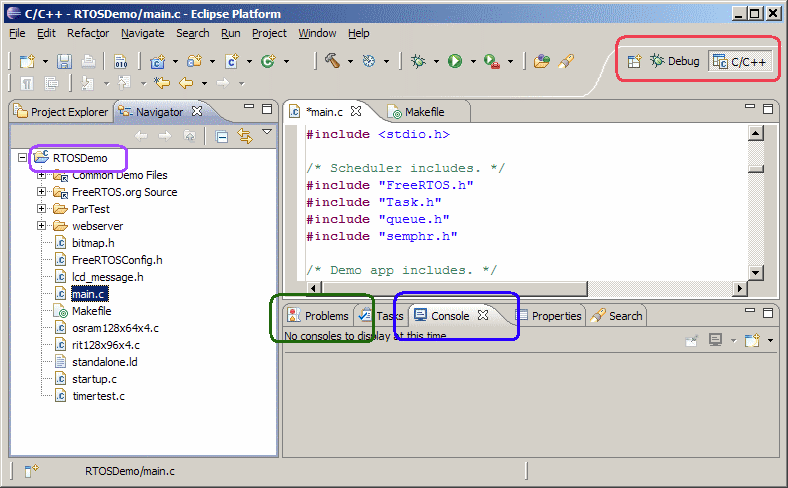Image resolution: width=788 pixels, height=488 pixels.
Task: Open the Back history dropdown arrow
Action: click(x=205, y=83)
